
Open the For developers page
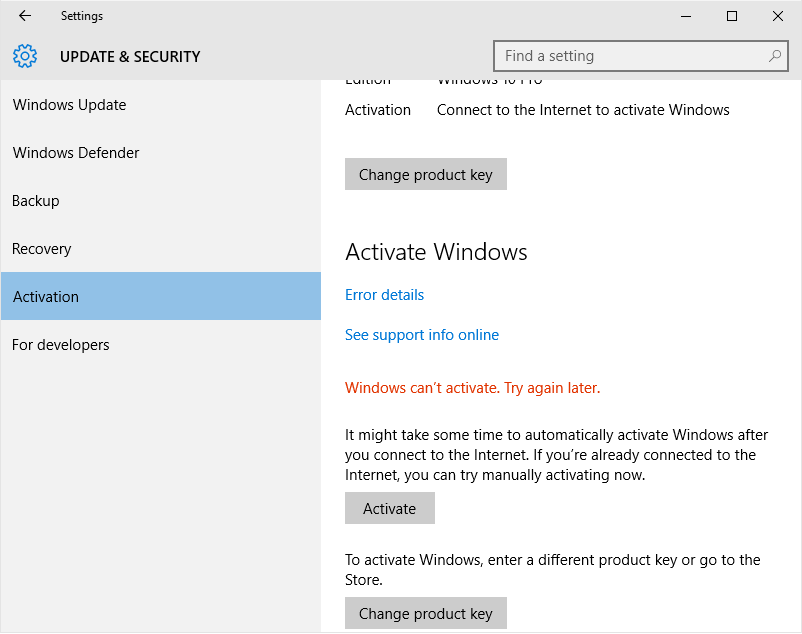61,345
